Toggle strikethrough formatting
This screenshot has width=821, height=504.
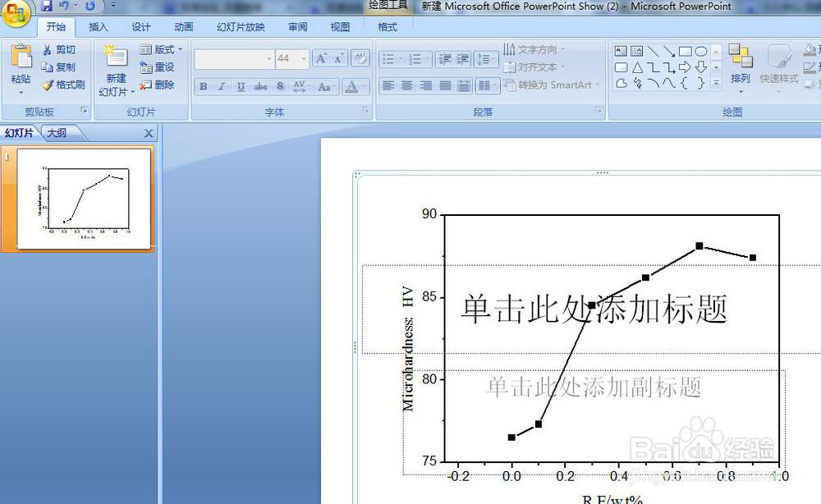click(x=261, y=86)
